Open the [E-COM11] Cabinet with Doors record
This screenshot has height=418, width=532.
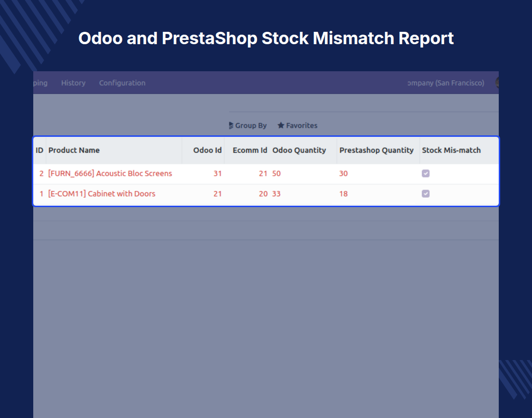coord(102,194)
